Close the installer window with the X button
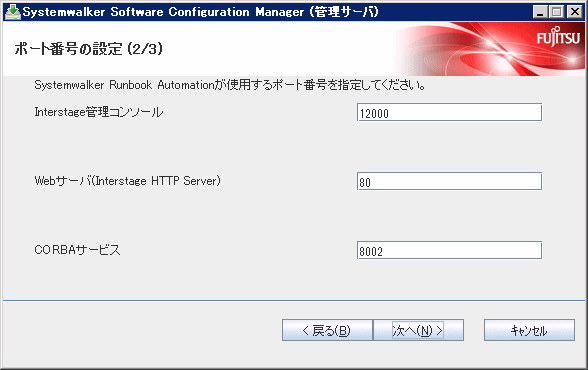This screenshot has width=588, height=370. click(x=574, y=12)
